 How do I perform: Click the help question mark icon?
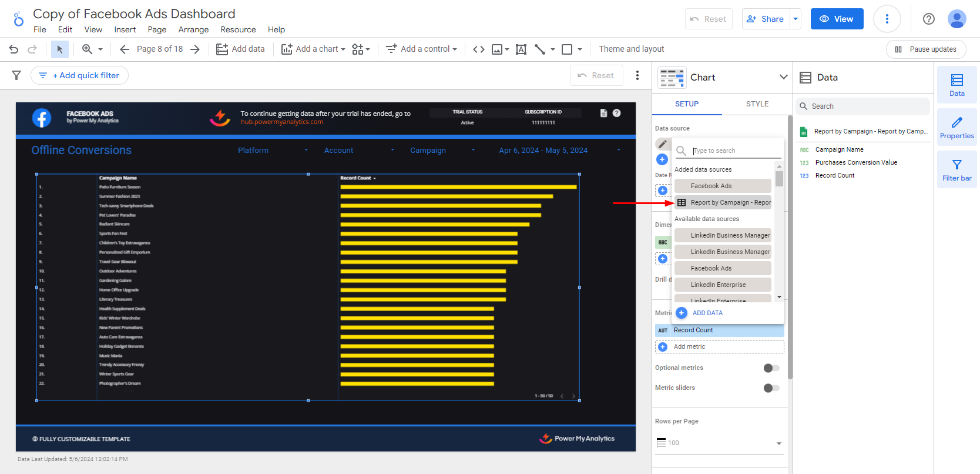pos(928,19)
